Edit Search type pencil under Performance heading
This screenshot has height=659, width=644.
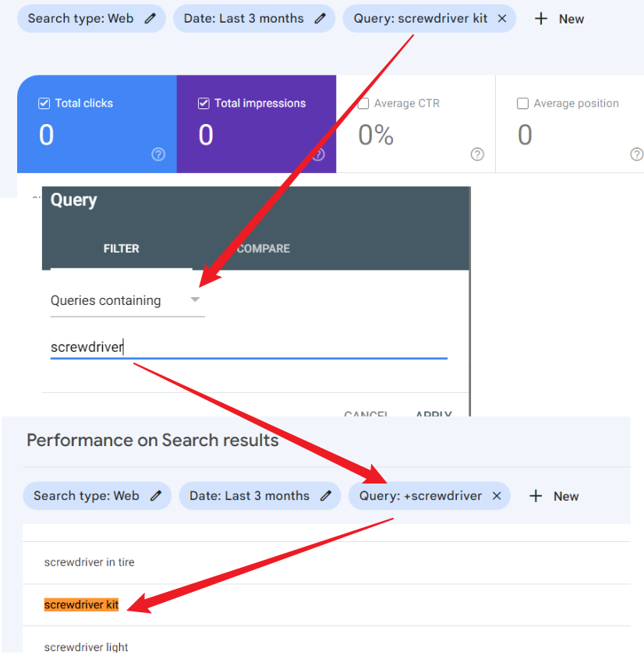pos(156,496)
